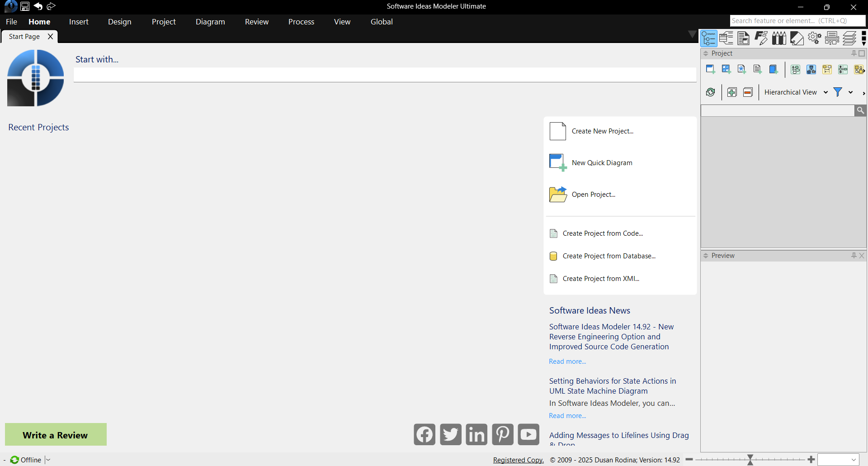Viewport: 868px width, 466px height.
Task: Open the Process ribbon tab
Action: pyautogui.click(x=301, y=22)
